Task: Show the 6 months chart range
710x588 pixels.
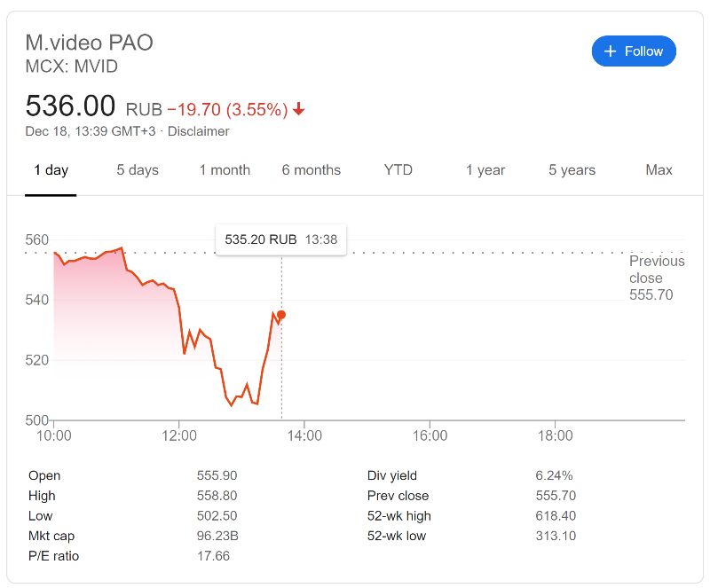Action: (x=312, y=170)
